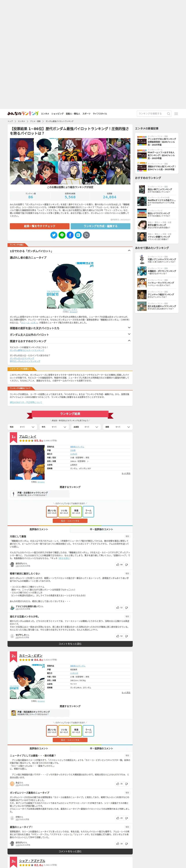Show more Amuro Ray profile via もっと見る
Image resolution: width=186 pixels, height=868 pixels.
[126, 473]
